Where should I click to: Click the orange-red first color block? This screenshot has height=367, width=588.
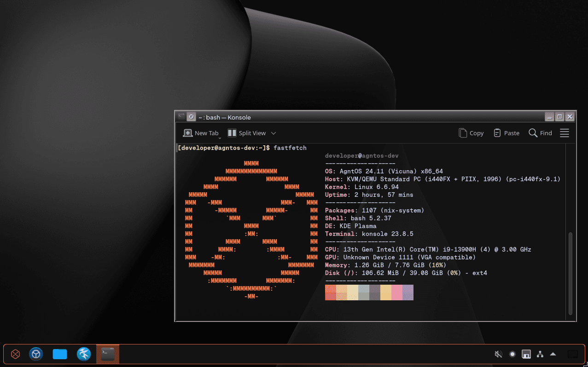(x=331, y=292)
